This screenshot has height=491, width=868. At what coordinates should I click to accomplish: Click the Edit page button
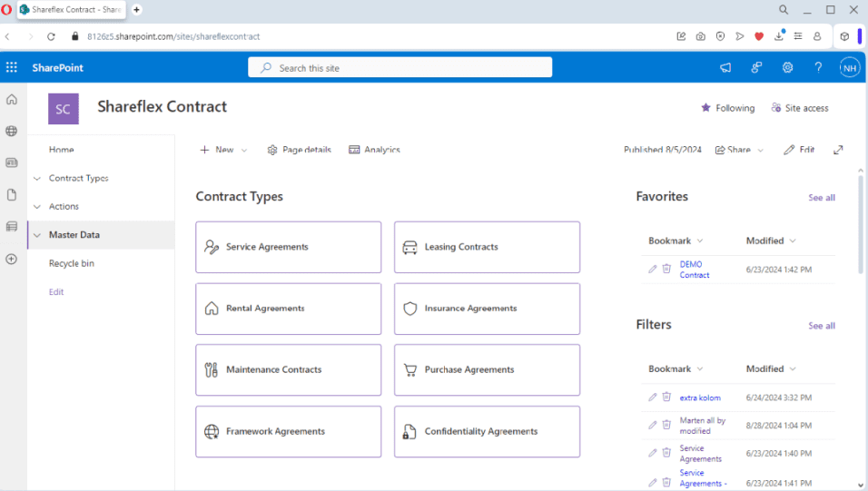[799, 150]
